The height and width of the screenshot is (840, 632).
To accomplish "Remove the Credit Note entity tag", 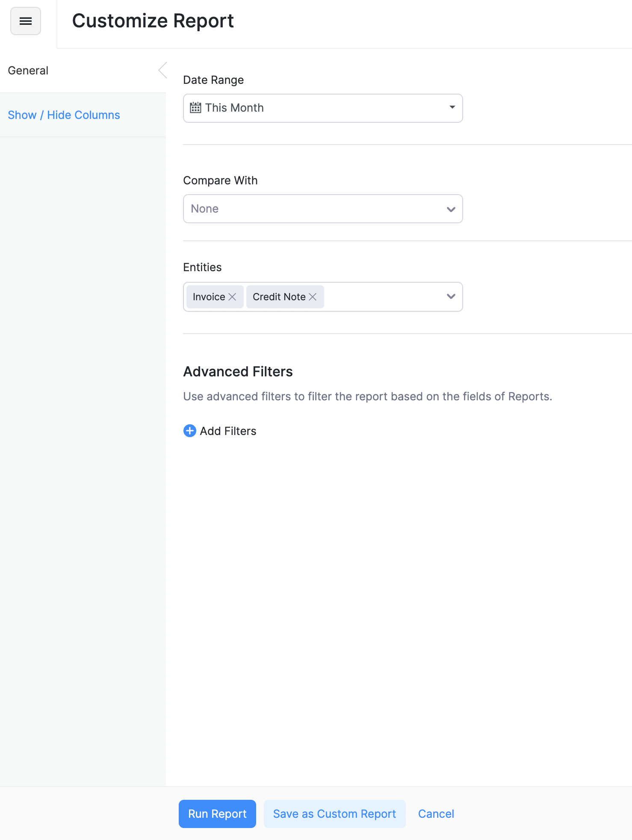I will [x=313, y=297].
